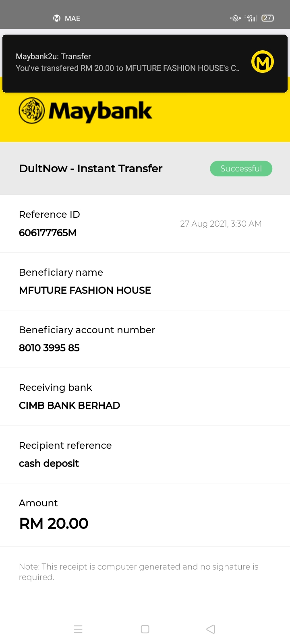The image size is (290, 644).
Task: Open the Maybank2u Transfer notification banner
Action: pos(145,64)
